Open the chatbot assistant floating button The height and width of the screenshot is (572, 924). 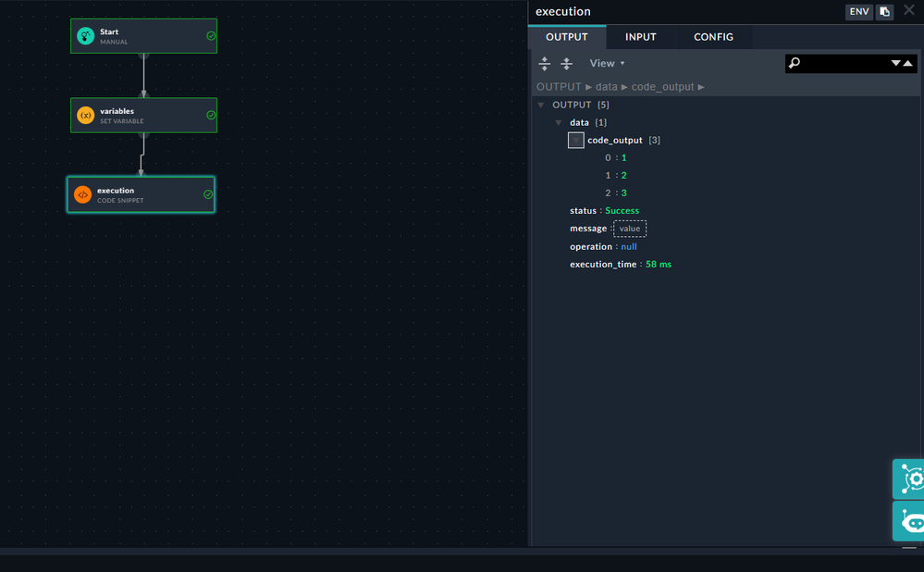(908, 521)
